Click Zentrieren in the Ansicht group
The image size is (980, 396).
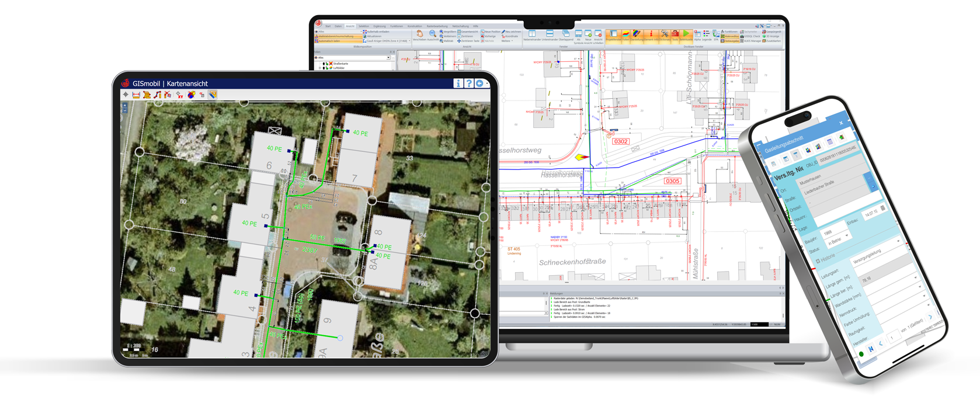tap(465, 36)
